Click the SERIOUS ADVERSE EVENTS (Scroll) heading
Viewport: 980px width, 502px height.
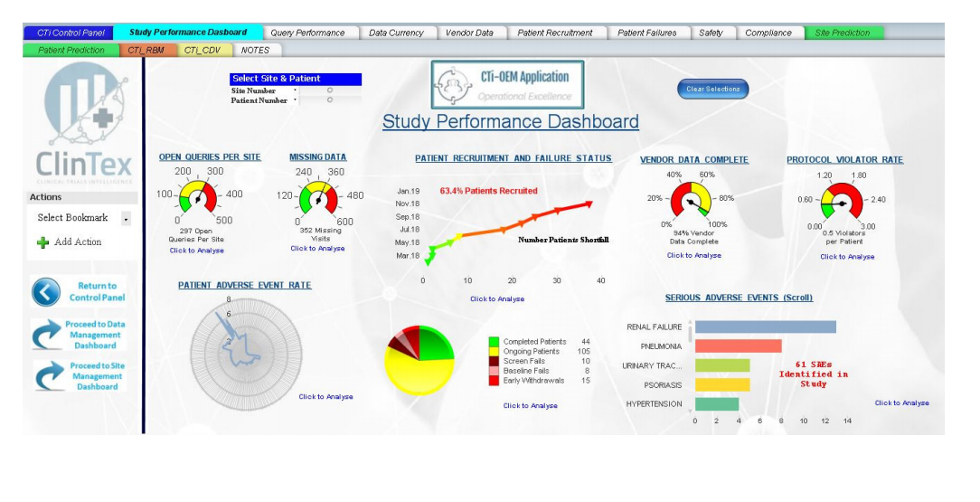739,298
